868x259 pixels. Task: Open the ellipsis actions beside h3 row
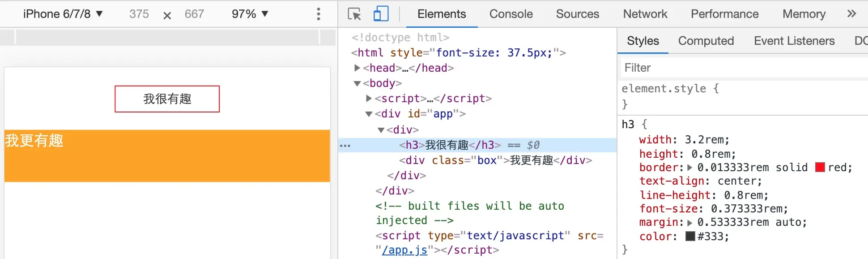point(345,146)
